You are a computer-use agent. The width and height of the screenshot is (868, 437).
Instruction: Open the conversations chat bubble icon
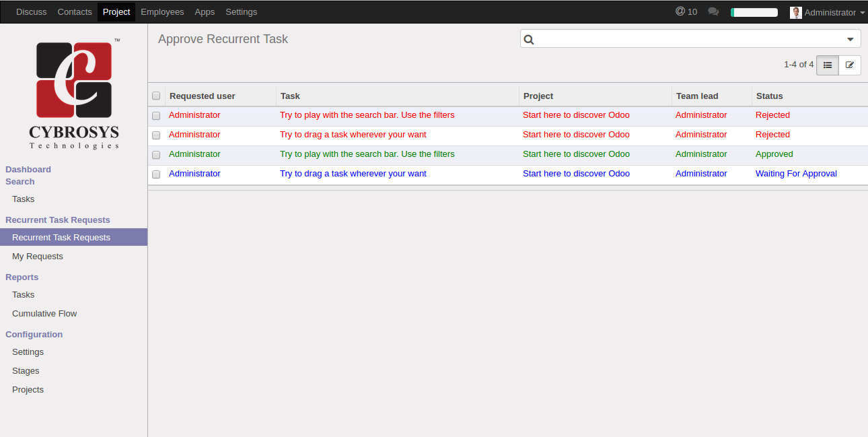click(x=713, y=12)
